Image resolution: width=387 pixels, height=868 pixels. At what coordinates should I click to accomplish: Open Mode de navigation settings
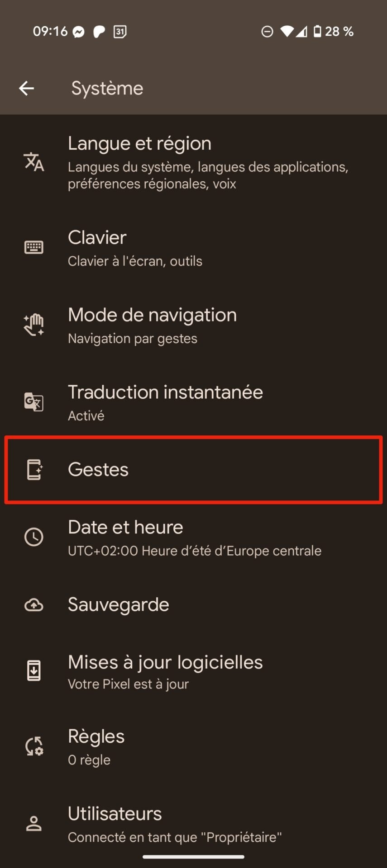[193, 325]
